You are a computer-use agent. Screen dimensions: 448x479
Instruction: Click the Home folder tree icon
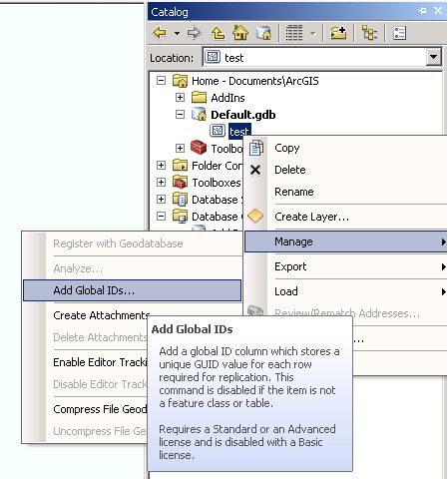pos(180,81)
